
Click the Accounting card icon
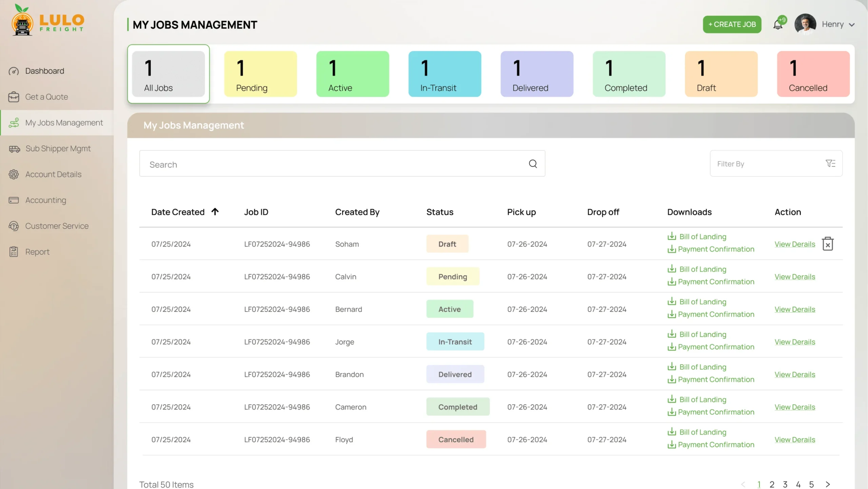tap(14, 200)
